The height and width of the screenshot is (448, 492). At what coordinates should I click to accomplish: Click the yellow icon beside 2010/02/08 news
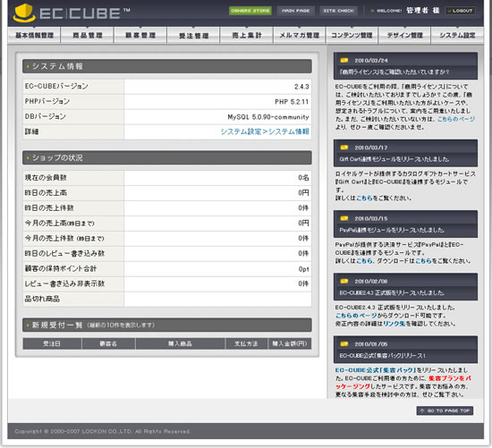click(x=344, y=281)
